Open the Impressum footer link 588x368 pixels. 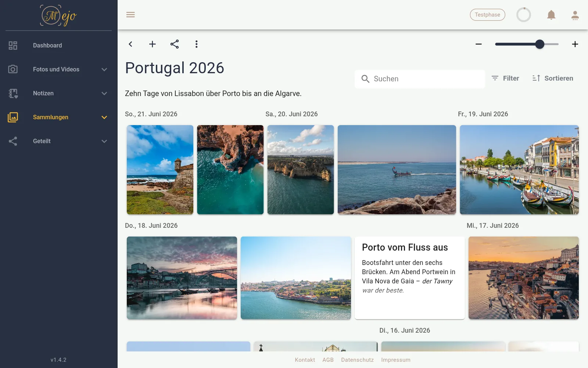point(395,360)
